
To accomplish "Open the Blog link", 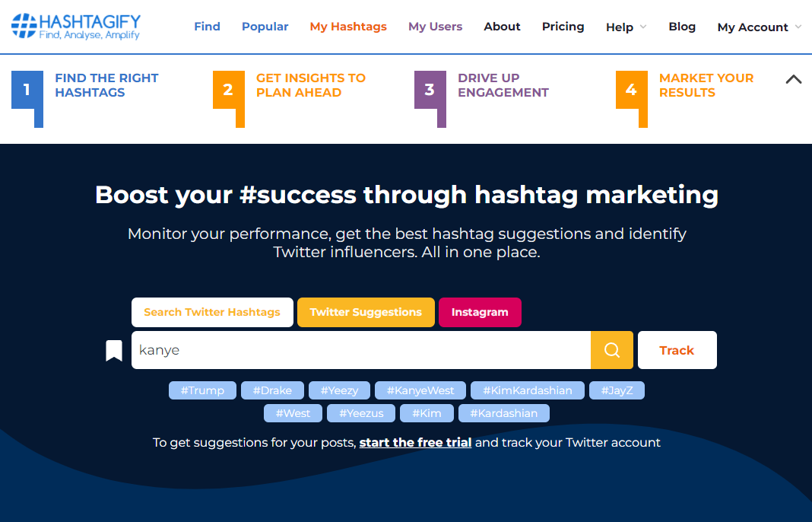I will coord(682,27).
